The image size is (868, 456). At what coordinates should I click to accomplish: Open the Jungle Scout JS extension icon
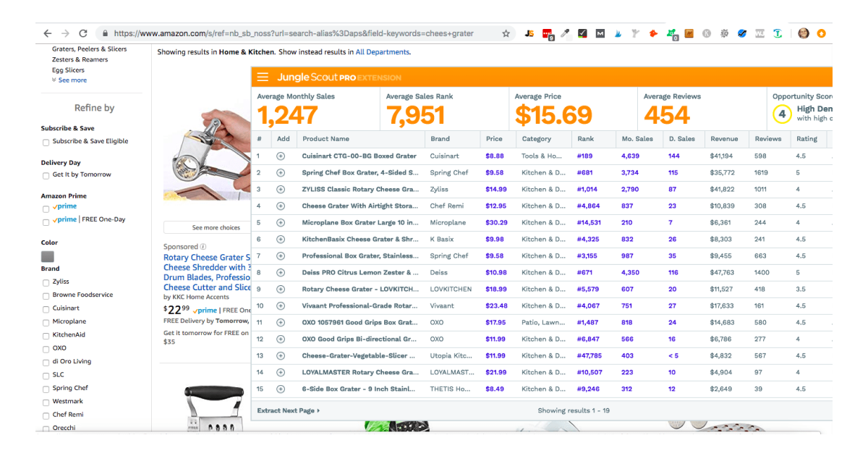click(x=529, y=33)
